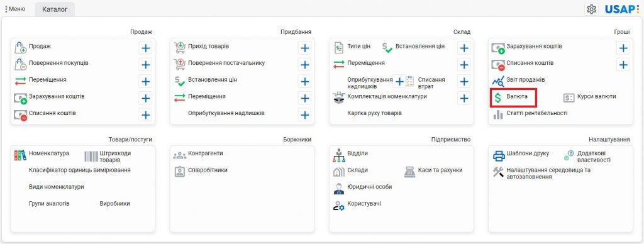Open the Курси валюти icon
The image size is (644, 244).
(x=569, y=97)
